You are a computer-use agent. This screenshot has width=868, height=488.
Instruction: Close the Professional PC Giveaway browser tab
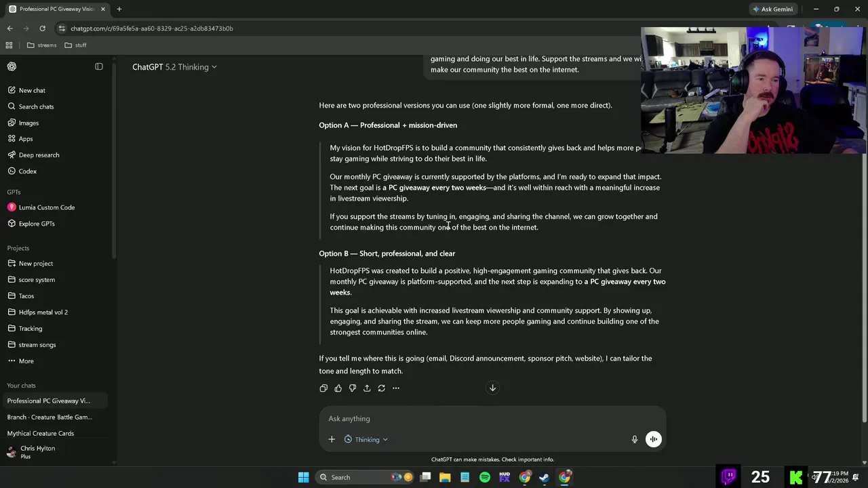pos(103,9)
